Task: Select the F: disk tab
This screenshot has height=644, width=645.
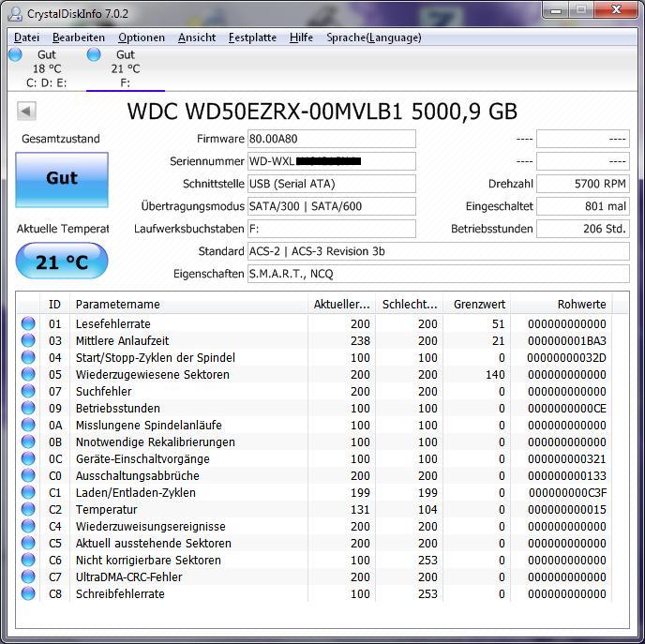Action: pyautogui.click(x=126, y=68)
